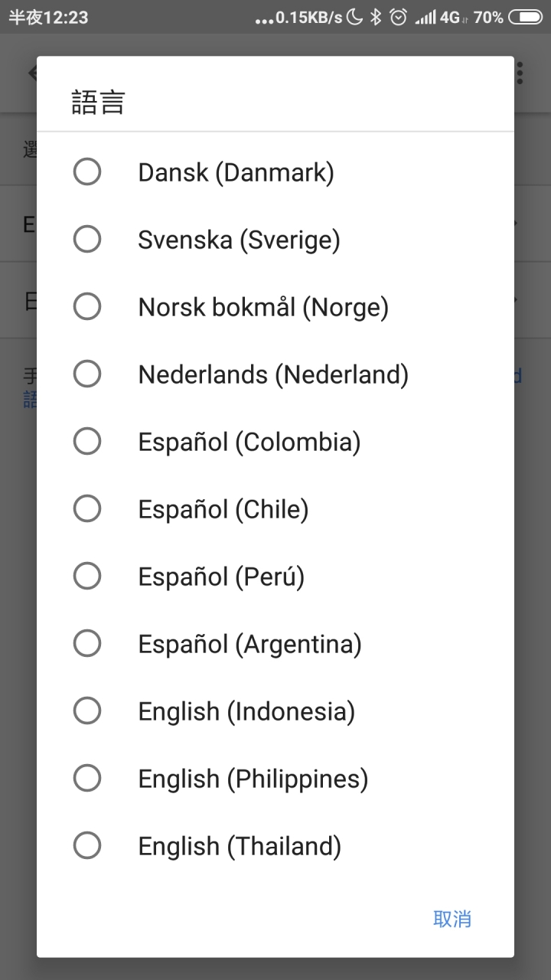Click the 語言 dialog title
The height and width of the screenshot is (980, 551).
point(98,102)
